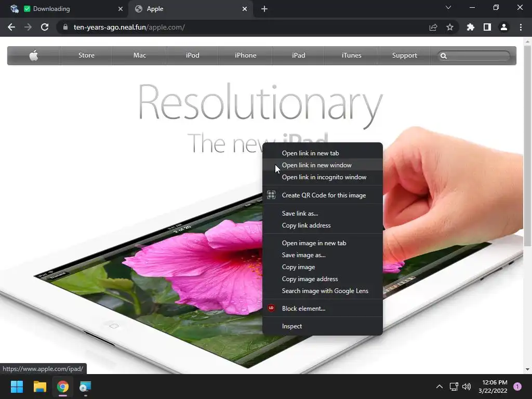This screenshot has height=399, width=532.
Task: Toggle the browser side panel icon
Action: [487, 27]
